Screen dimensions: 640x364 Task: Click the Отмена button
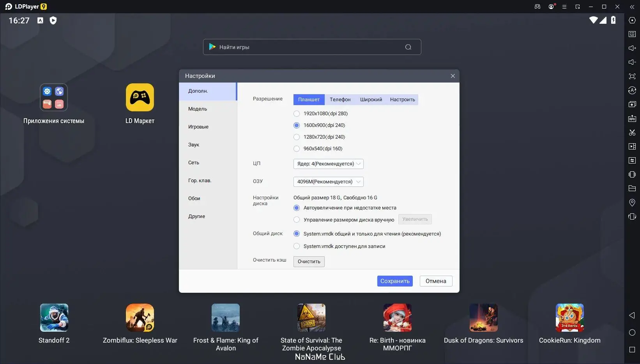pyautogui.click(x=436, y=281)
